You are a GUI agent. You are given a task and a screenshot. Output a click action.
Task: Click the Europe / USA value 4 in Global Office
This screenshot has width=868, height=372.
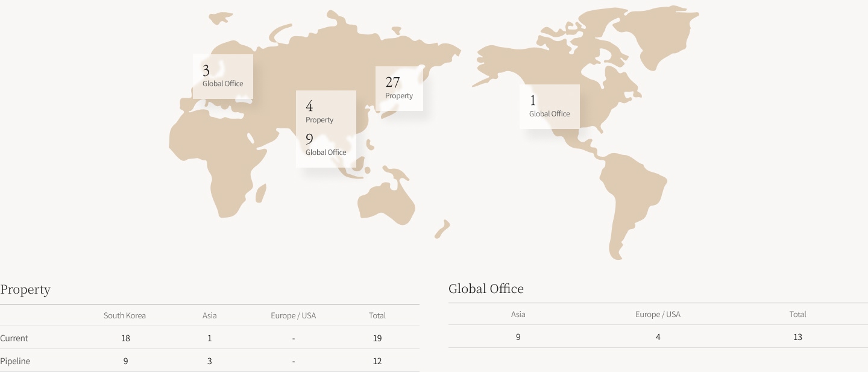[658, 337]
